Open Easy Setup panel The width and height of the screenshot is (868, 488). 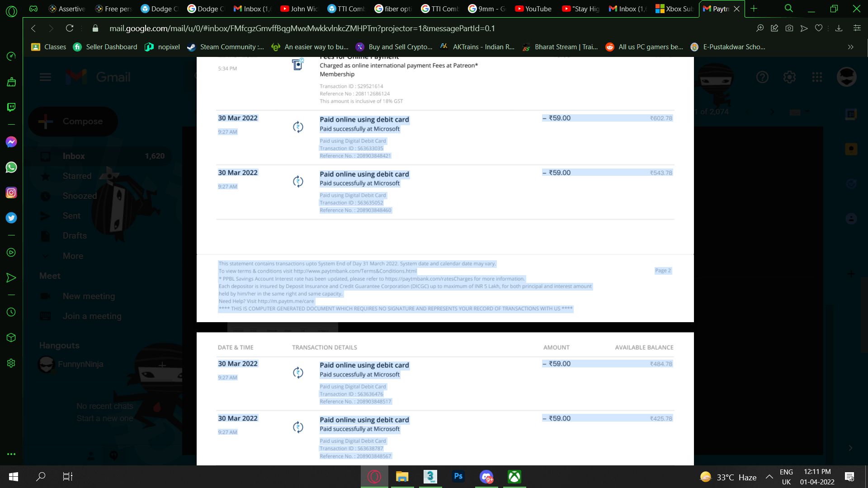(x=857, y=28)
